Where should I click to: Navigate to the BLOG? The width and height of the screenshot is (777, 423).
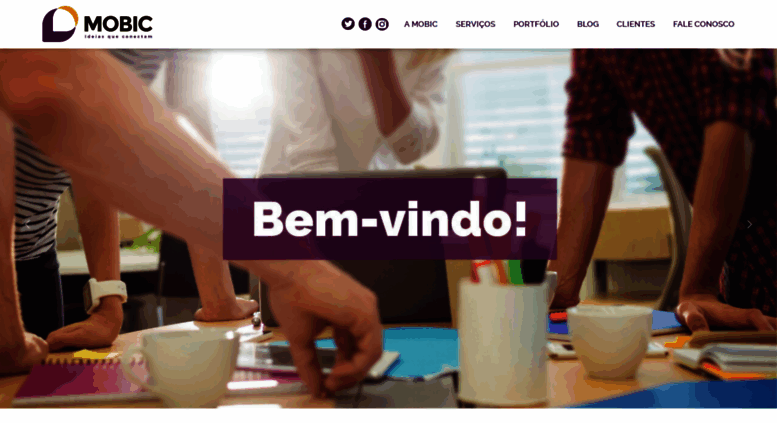pyautogui.click(x=588, y=24)
